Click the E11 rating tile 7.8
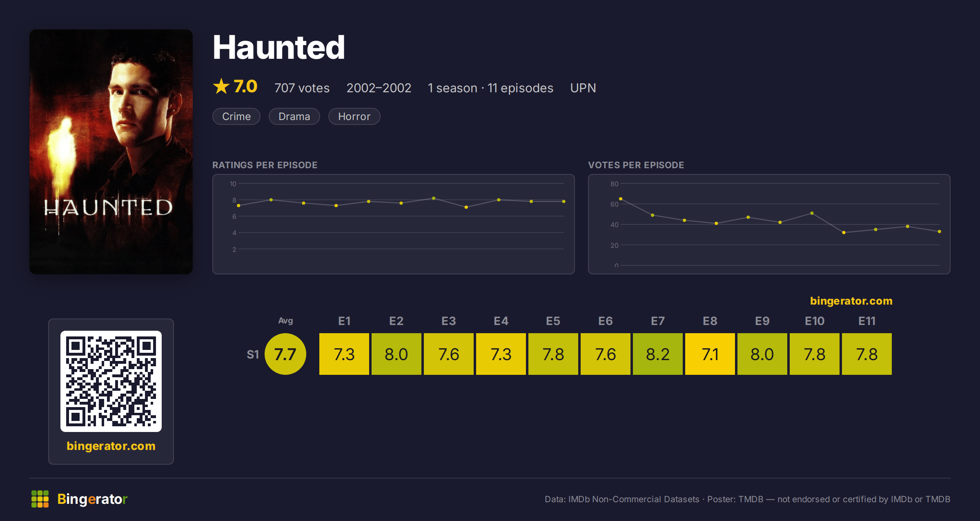Image resolution: width=980 pixels, height=521 pixels. point(867,354)
